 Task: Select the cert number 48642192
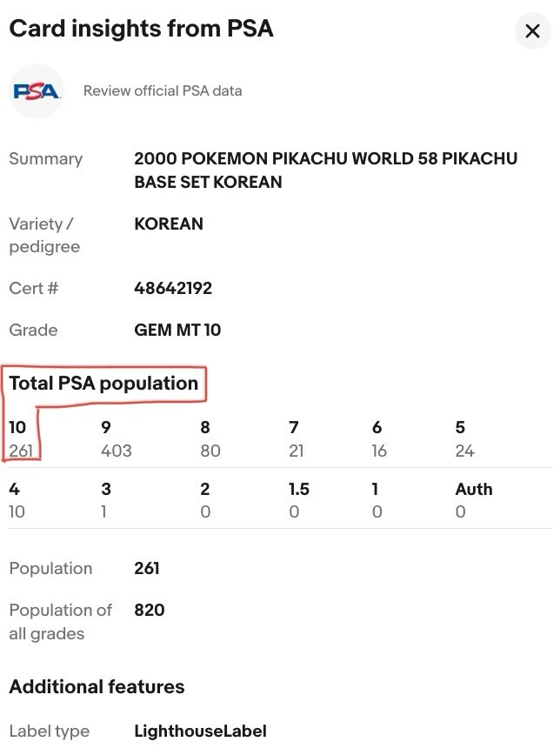pos(173,288)
